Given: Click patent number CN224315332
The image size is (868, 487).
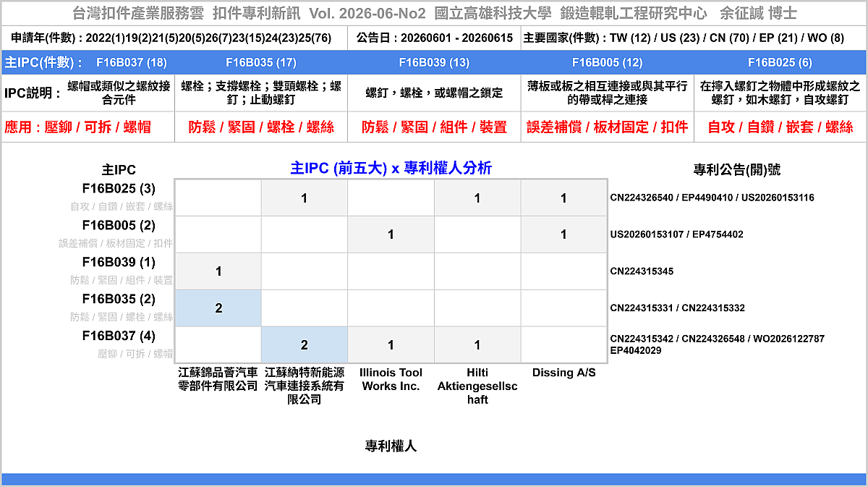Looking at the screenshot, I should click(714, 308).
